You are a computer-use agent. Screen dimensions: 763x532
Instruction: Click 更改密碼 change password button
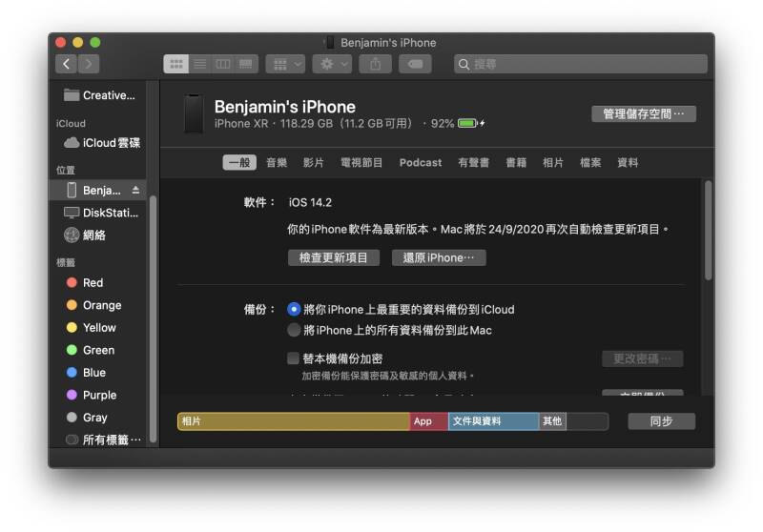pyautogui.click(x=642, y=358)
